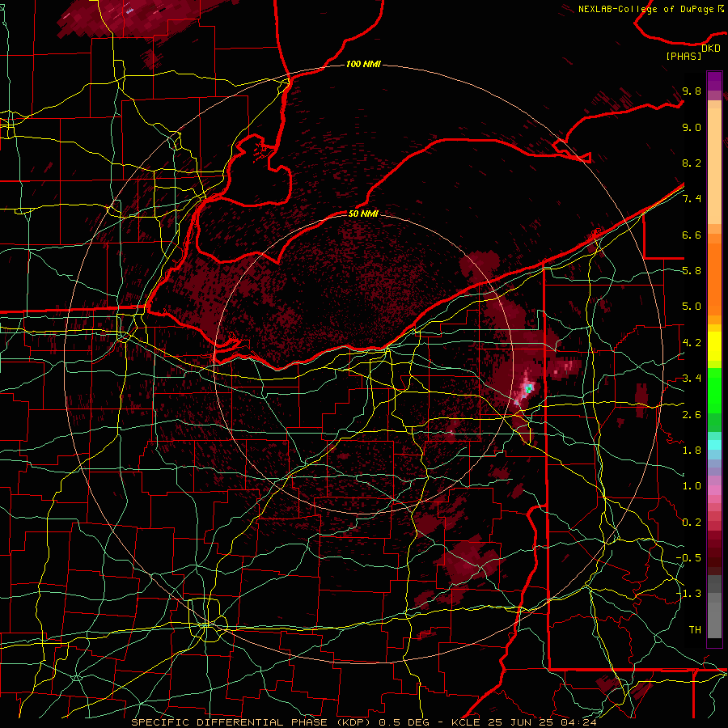Click the "TH" threshold label on scale
The width and height of the screenshot is (728, 728).
tap(695, 630)
